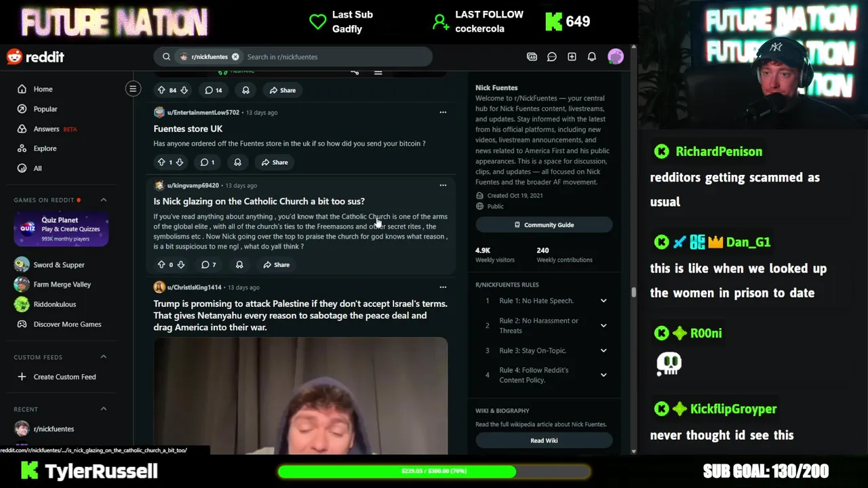The image size is (868, 488).
Task: Open options menu for Catholic Church post
Action: click(x=443, y=186)
